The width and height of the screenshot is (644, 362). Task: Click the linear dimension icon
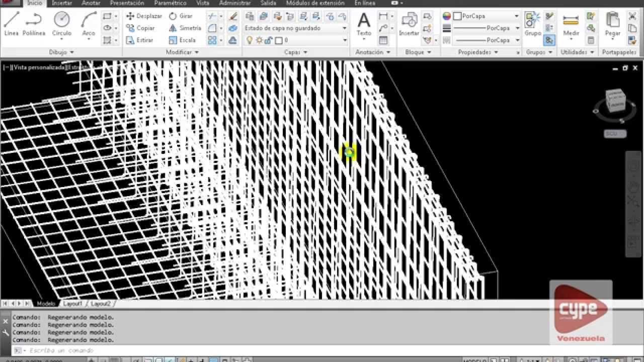tap(383, 16)
